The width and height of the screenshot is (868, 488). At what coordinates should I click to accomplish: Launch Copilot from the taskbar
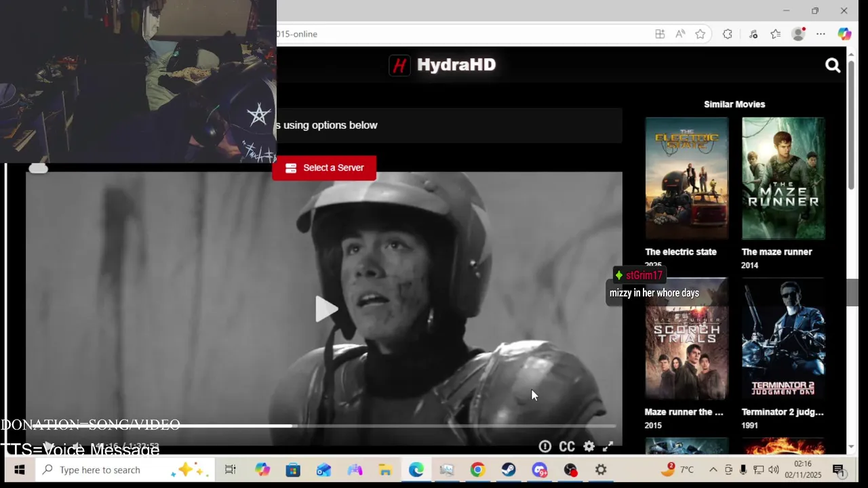[x=262, y=470]
